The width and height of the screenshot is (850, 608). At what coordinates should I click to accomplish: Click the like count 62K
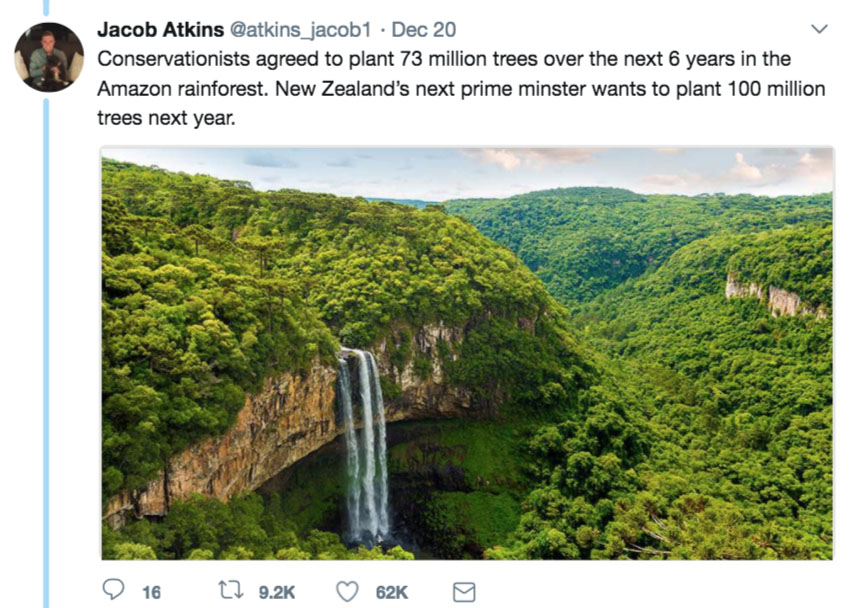[x=392, y=593]
